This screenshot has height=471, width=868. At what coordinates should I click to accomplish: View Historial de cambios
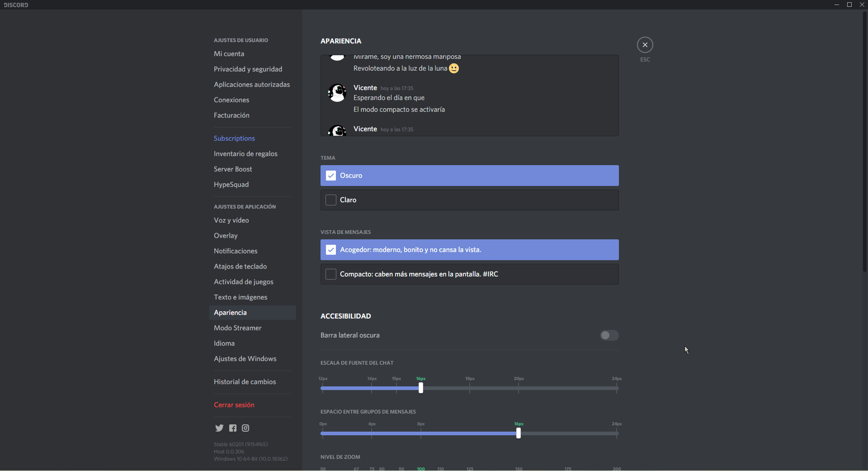point(245,382)
